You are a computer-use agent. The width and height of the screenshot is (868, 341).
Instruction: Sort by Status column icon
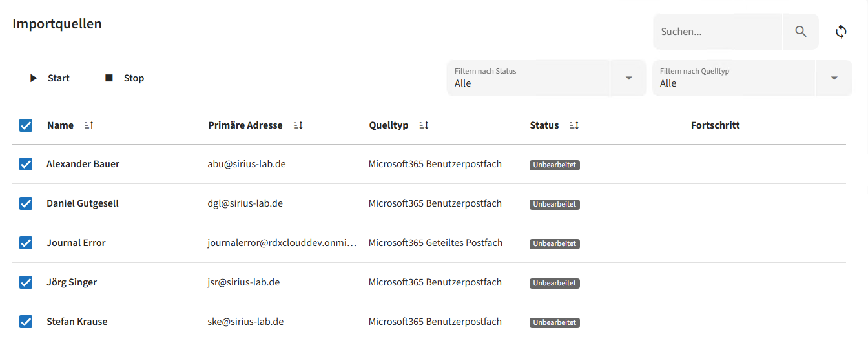[574, 125]
